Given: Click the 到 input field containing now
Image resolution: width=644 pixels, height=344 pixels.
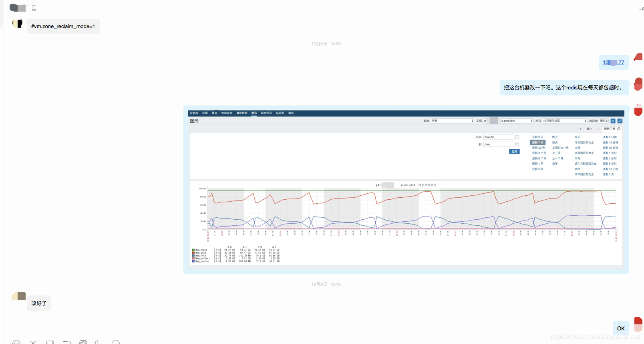Looking at the screenshot, I should (499, 144).
